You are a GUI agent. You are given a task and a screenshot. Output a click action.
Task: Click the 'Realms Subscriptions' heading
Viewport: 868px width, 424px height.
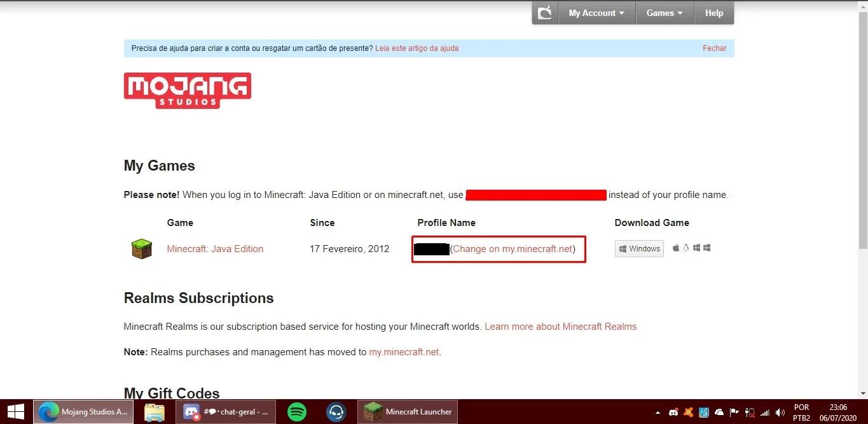tap(198, 298)
